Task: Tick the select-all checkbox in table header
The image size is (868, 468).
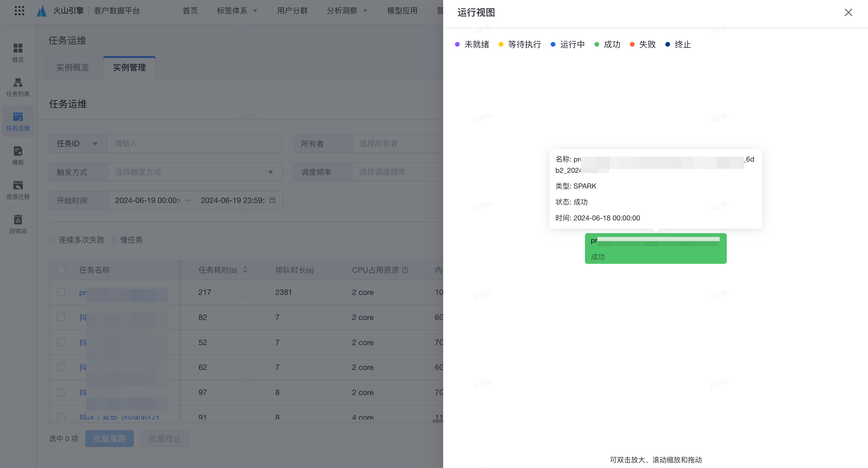Action: (x=61, y=270)
